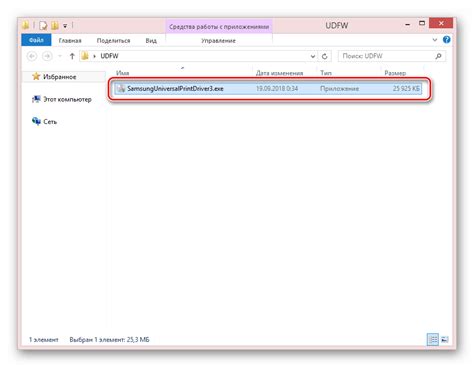Switch to the Главная ribbon tab
Screen dimensions: 474x367
coord(70,40)
